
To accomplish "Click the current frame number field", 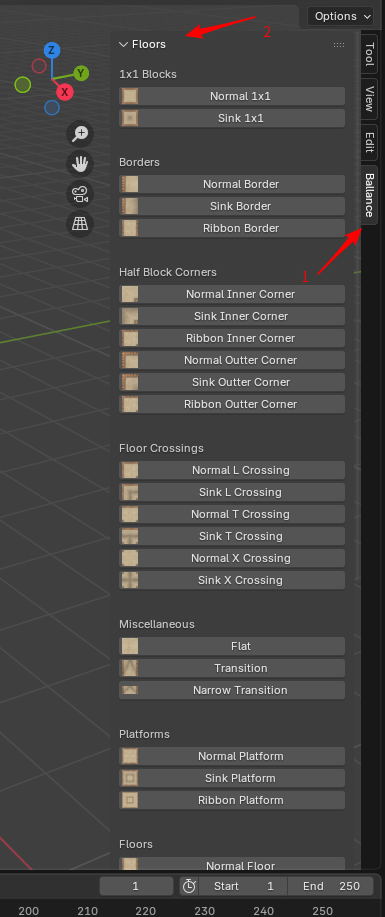I will click(x=136, y=886).
